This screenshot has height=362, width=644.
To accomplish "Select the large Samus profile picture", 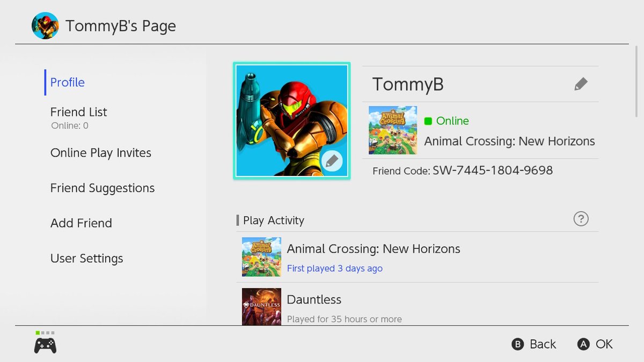I will pyautogui.click(x=292, y=121).
